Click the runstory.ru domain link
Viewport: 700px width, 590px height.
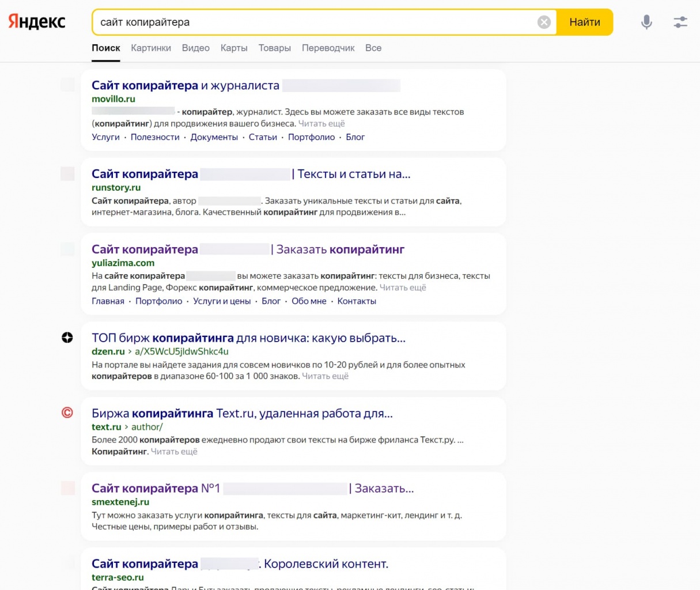116,187
